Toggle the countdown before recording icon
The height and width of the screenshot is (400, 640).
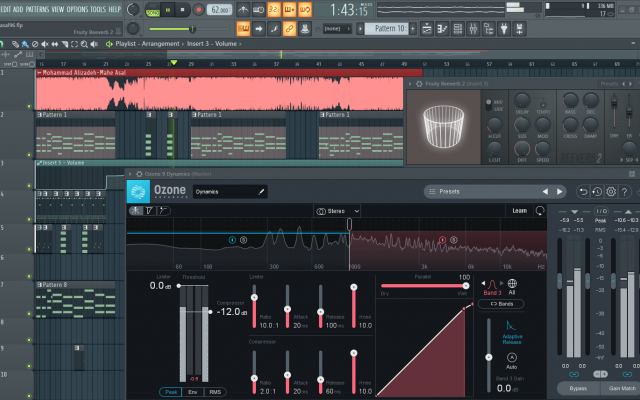pos(274,9)
